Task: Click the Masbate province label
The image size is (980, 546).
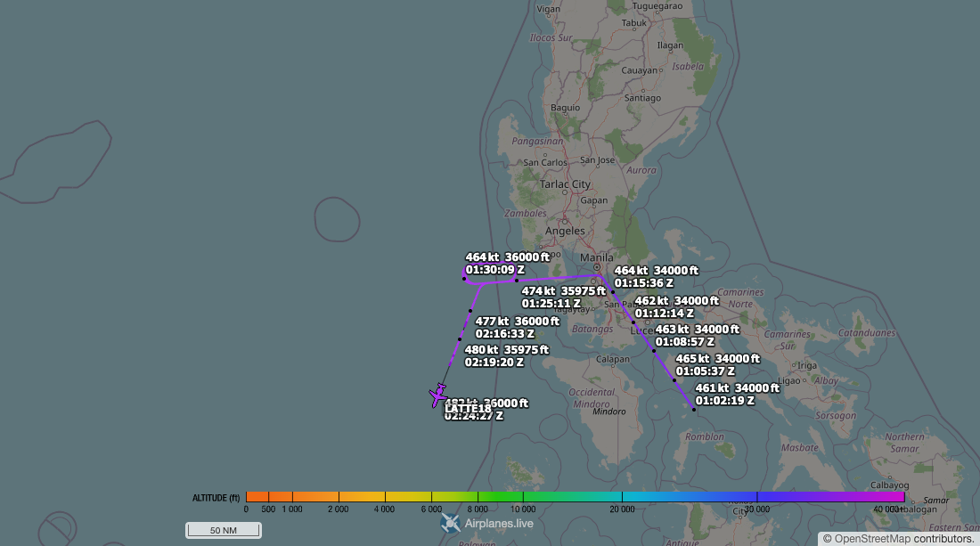Action: [799, 447]
